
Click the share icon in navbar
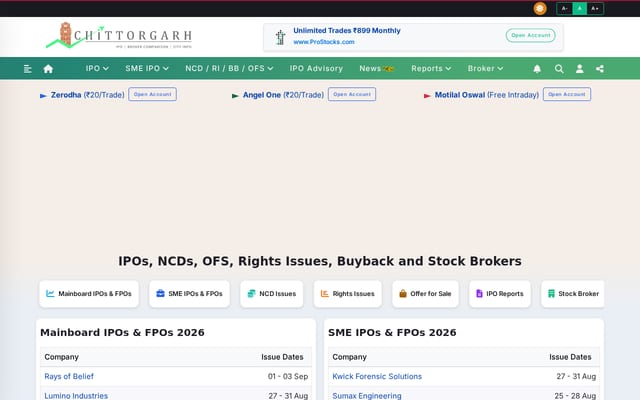pyautogui.click(x=600, y=69)
